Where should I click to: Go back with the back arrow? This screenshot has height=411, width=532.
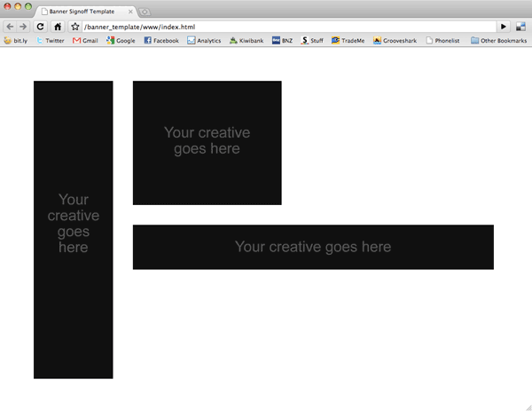pyautogui.click(x=10, y=27)
